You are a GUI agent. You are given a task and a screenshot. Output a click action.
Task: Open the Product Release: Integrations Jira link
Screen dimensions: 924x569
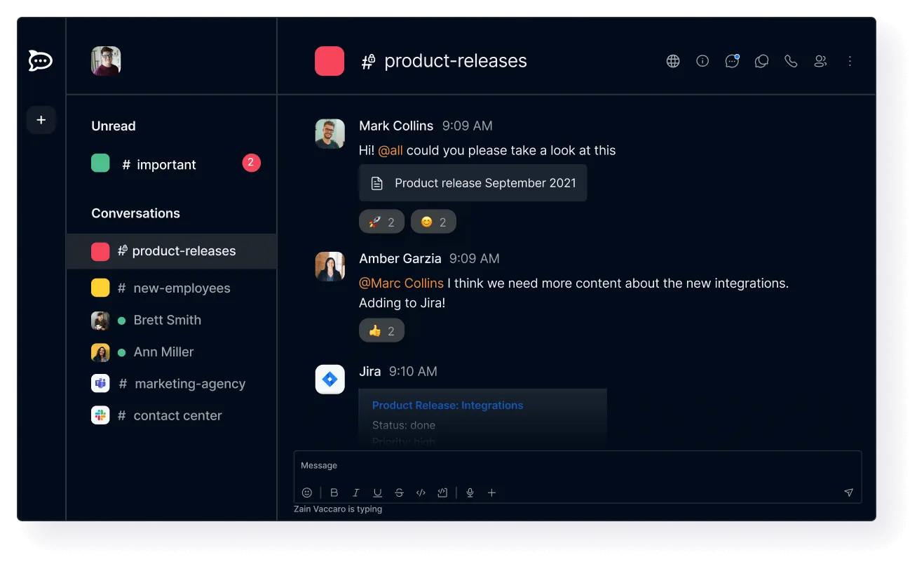tap(447, 405)
